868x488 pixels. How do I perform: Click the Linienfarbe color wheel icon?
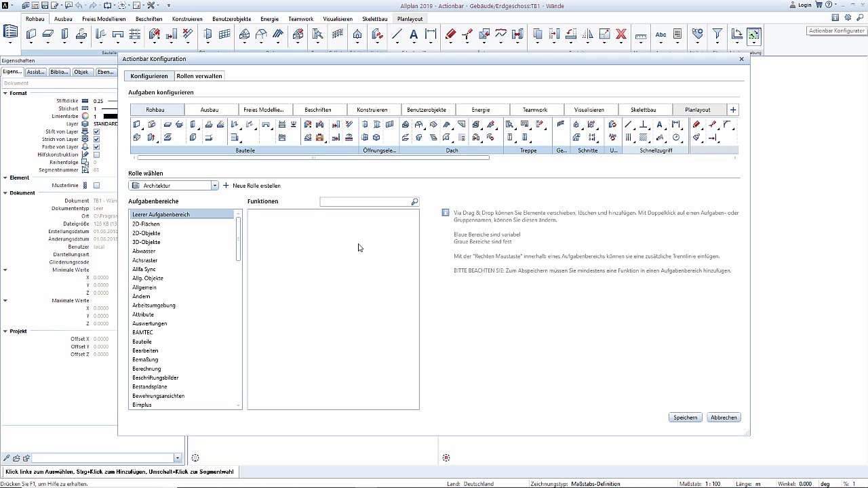click(85, 116)
